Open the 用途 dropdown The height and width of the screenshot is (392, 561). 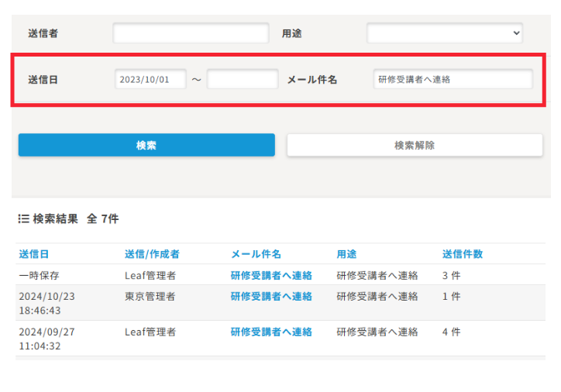click(445, 33)
